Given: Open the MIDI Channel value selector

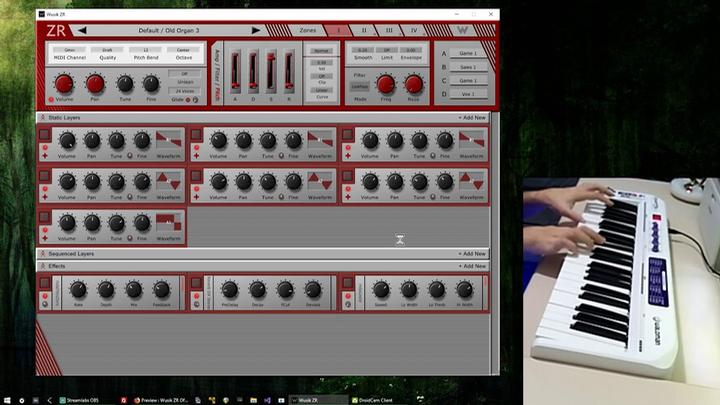Looking at the screenshot, I should click(69, 50).
